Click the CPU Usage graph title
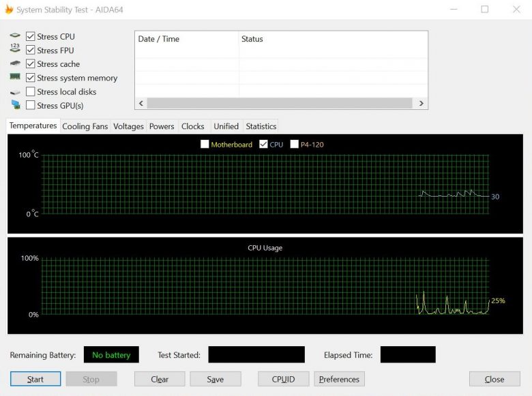The width and height of the screenshot is (532, 396). (265, 248)
